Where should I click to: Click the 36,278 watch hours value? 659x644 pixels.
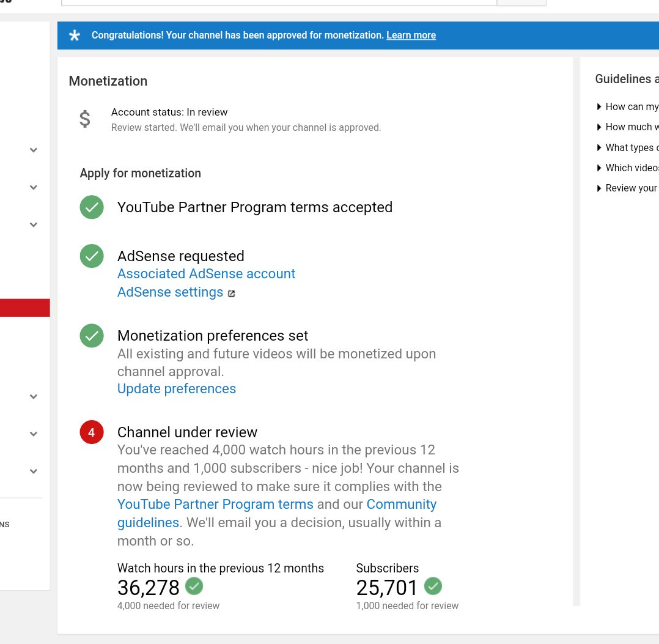coord(149,588)
